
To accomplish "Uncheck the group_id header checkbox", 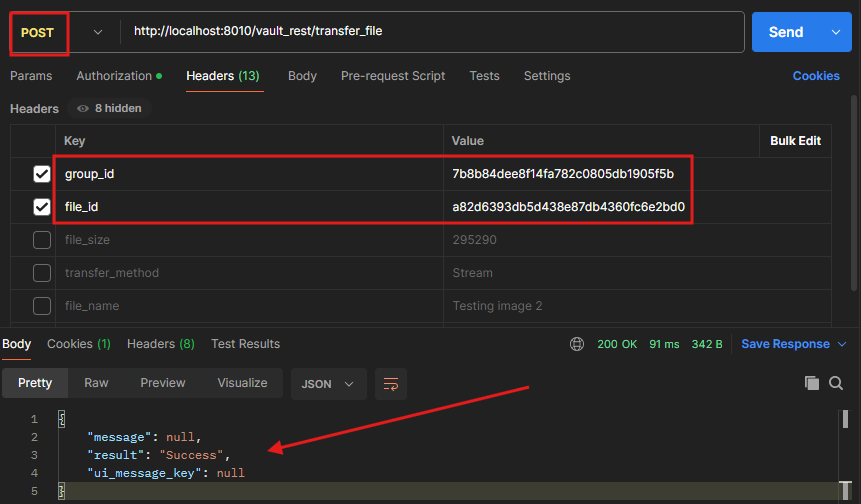I will coord(42,174).
